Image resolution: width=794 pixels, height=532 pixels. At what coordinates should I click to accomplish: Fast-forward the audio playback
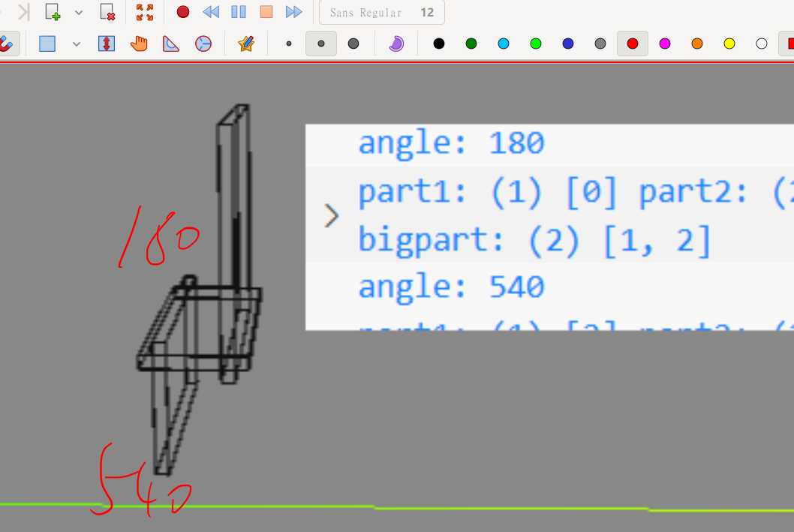pos(293,12)
